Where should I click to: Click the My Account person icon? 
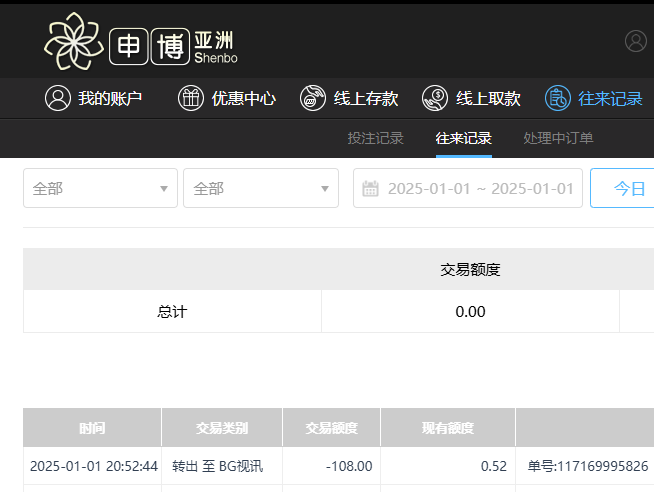58,98
